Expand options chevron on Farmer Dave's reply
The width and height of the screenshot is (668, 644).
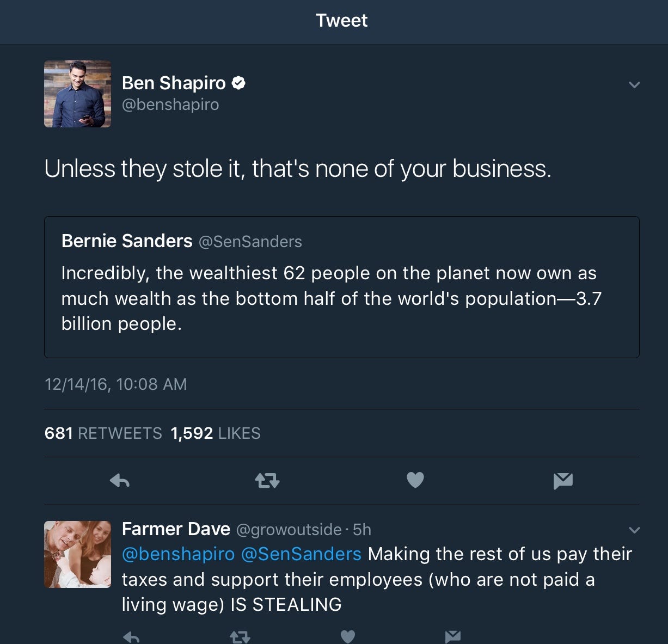coord(634,530)
